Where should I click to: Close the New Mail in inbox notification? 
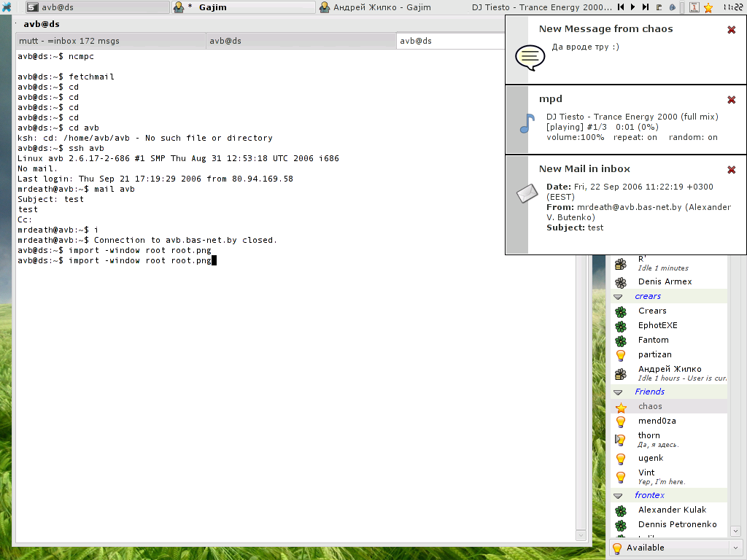click(x=731, y=170)
